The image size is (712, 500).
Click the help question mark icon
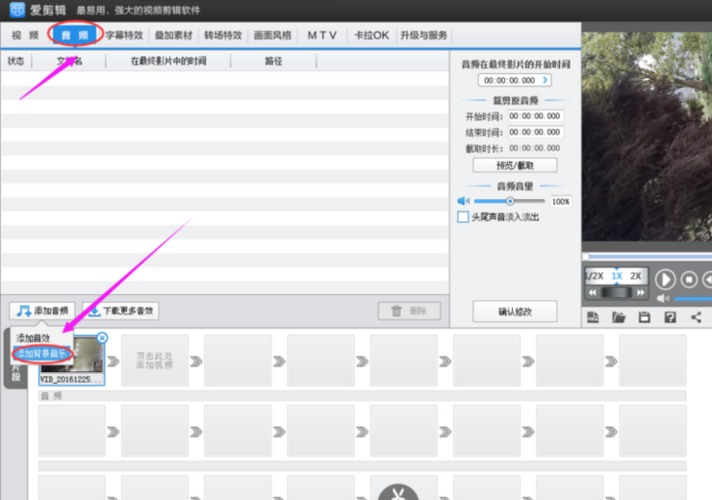click(x=670, y=317)
